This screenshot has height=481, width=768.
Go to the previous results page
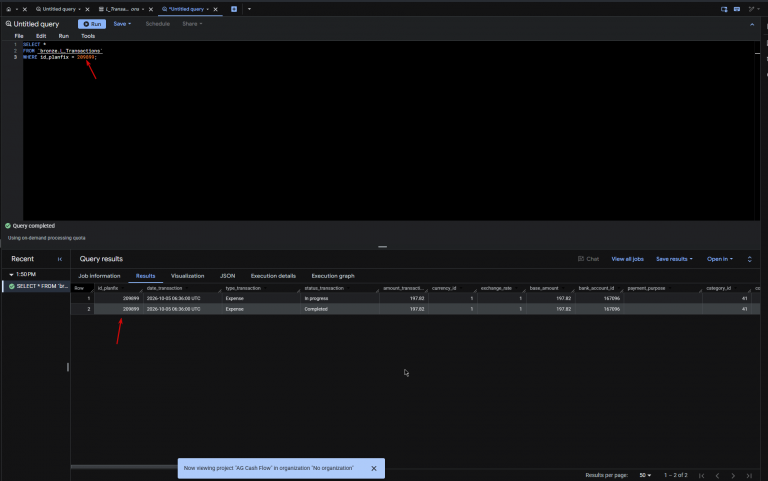718,475
